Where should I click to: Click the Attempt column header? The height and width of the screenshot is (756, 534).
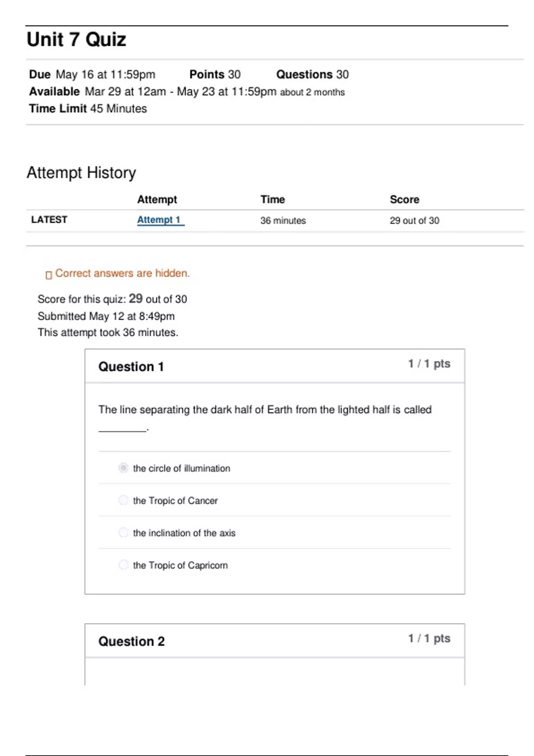pyautogui.click(x=157, y=200)
